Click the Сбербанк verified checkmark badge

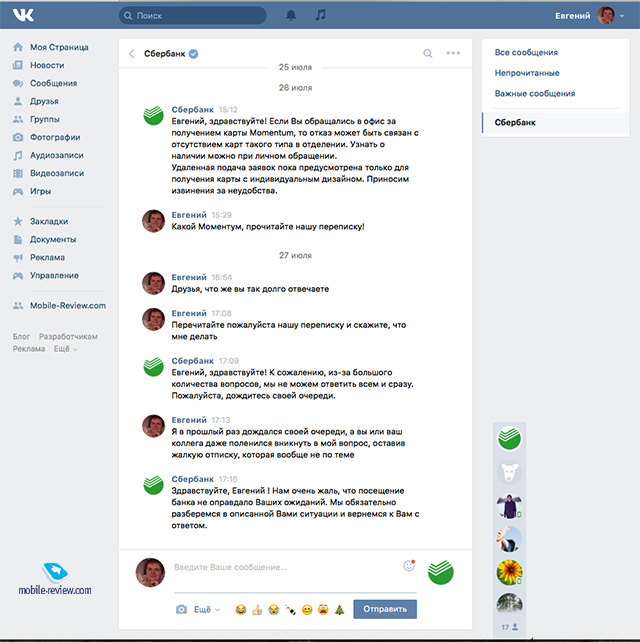[x=193, y=54]
